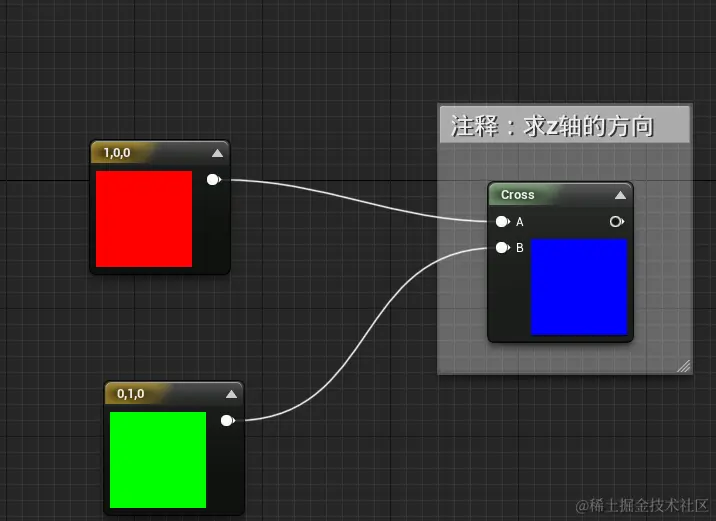Click the Cross node output pin
This screenshot has height=521, width=716.
coord(616,221)
